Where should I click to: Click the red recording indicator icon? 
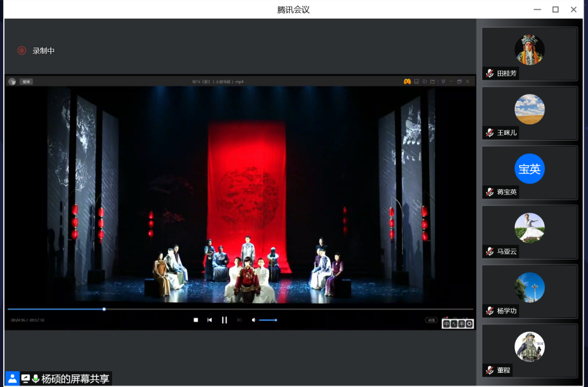[22, 51]
